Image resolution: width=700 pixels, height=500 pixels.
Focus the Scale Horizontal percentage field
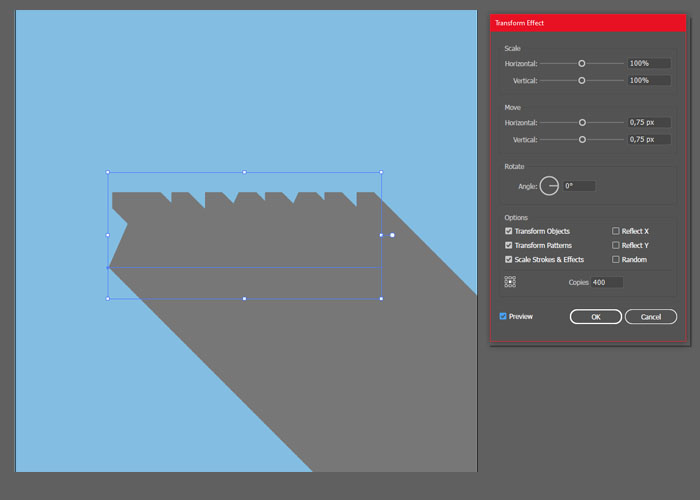click(x=648, y=63)
